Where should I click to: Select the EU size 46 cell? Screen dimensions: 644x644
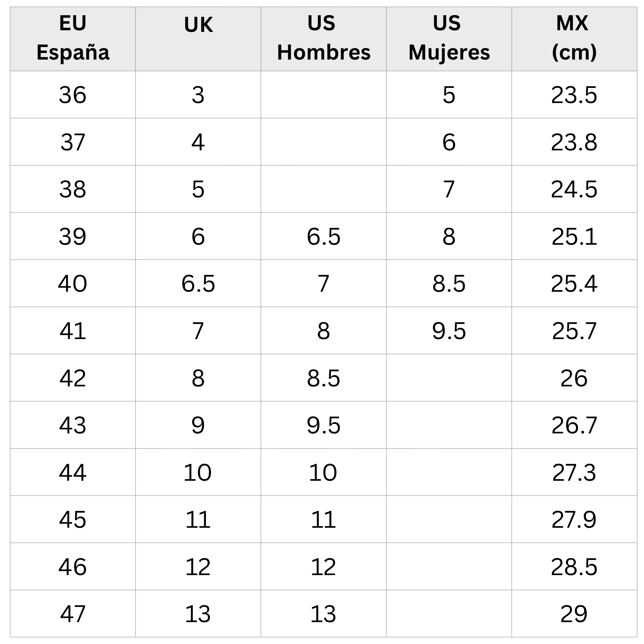[73, 567]
